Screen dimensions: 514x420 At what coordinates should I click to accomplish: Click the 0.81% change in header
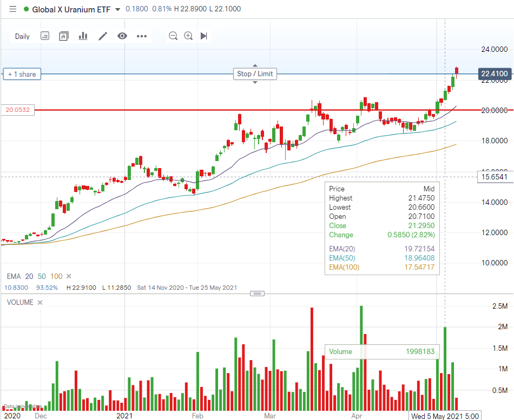(x=162, y=9)
